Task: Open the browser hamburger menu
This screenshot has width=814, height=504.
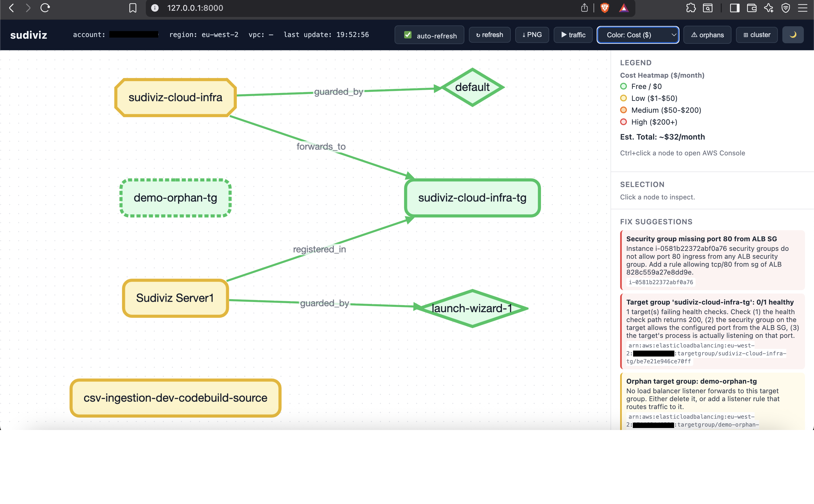Action: [x=803, y=8]
